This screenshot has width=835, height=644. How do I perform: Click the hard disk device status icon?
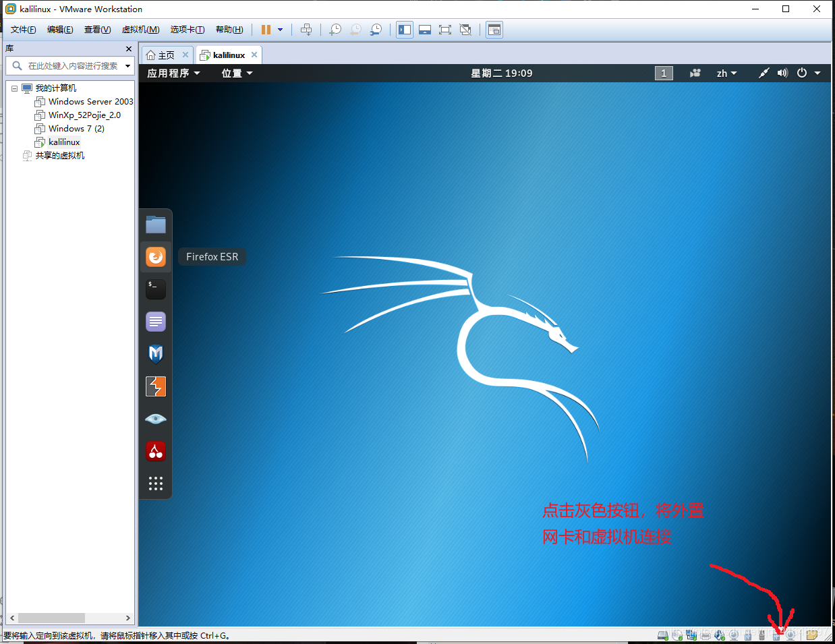click(663, 635)
